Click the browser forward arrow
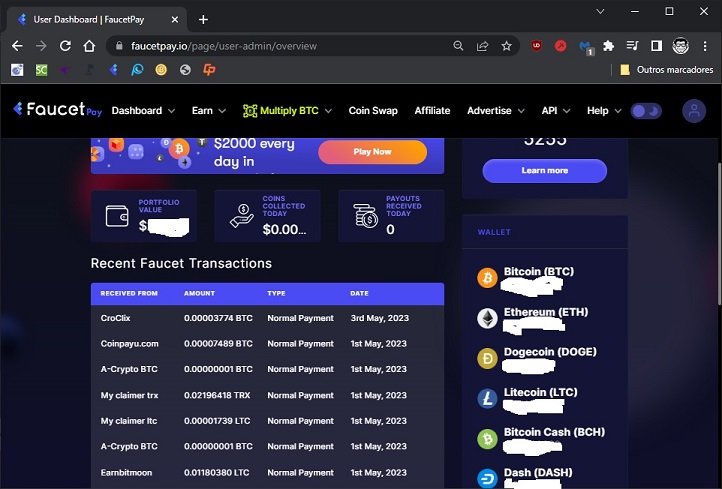The image size is (722, 489). (41, 46)
